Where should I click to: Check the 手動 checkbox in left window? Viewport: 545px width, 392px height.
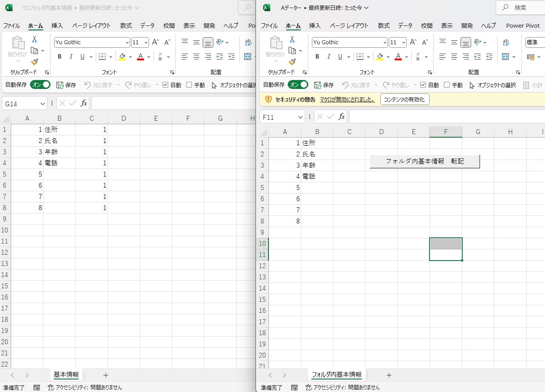tap(189, 84)
